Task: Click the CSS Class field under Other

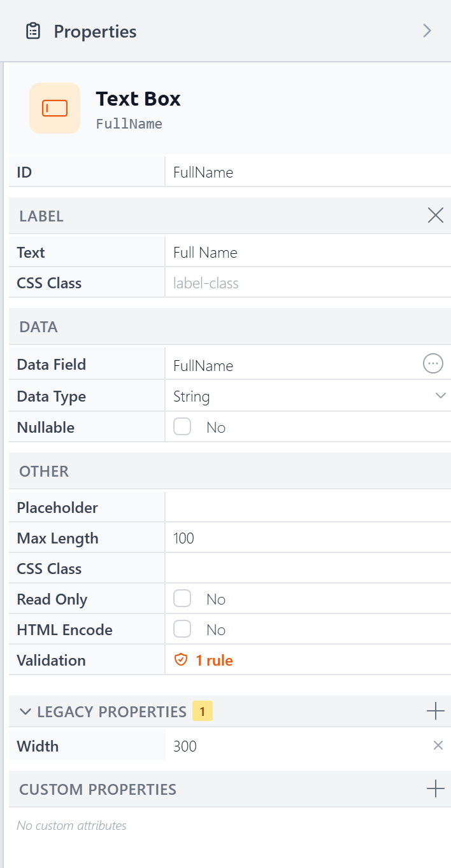Action: (308, 568)
